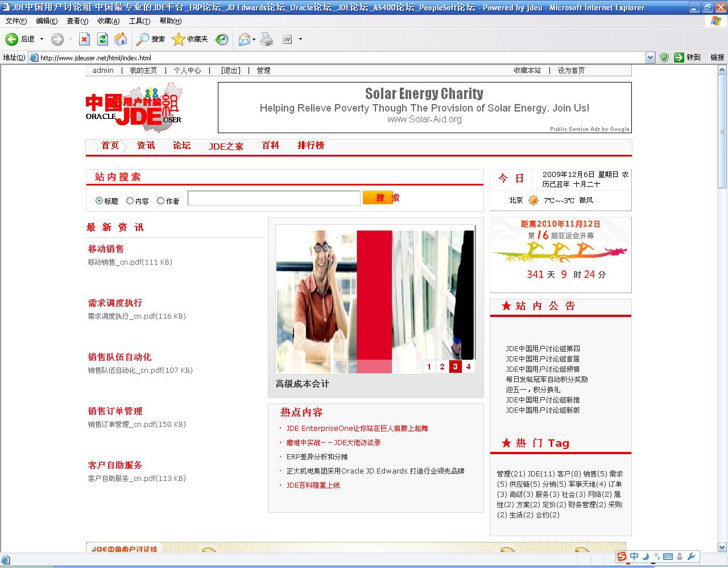Expand the address bar URL dropdown

[x=651, y=57]
